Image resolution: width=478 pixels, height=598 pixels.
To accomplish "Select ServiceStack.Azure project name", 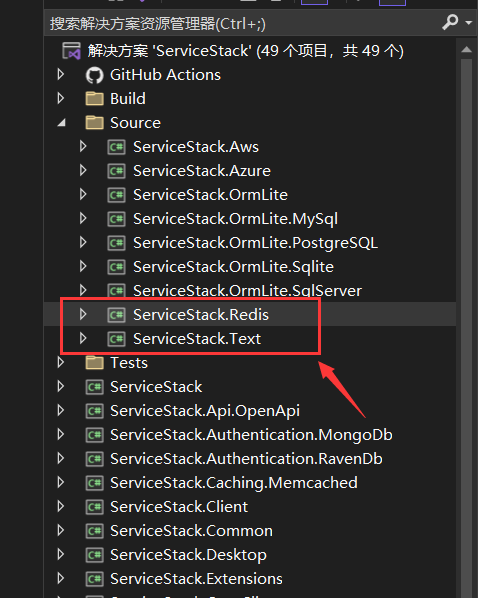I will [202, 171].
